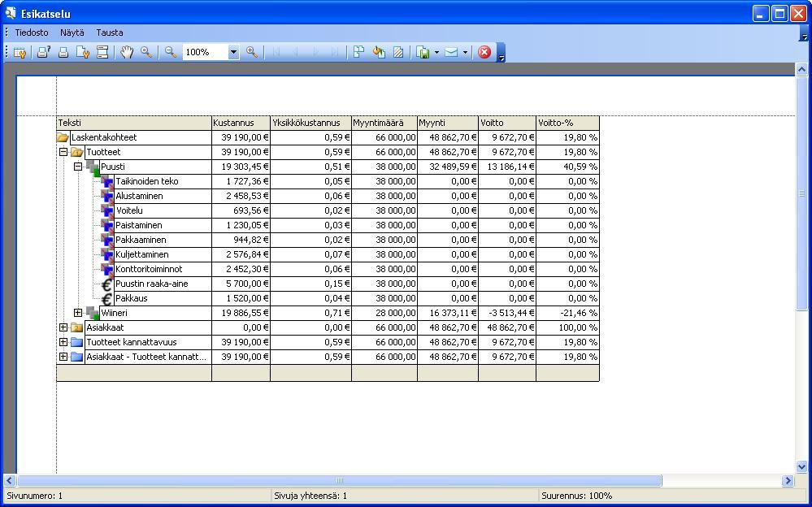The height and width of the screenshot is (507, 812).
Task: Click the Suurennus: 100% status text
Action: 576,496
